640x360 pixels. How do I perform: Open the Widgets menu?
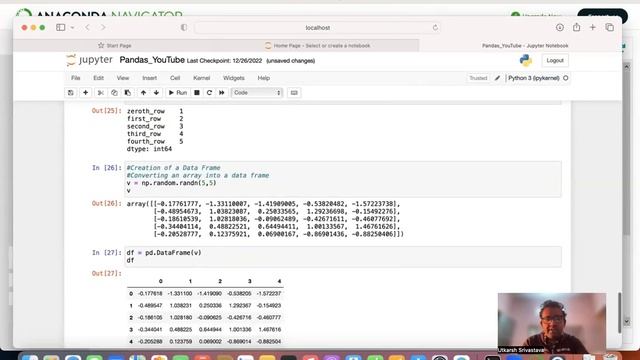point(234,78)
